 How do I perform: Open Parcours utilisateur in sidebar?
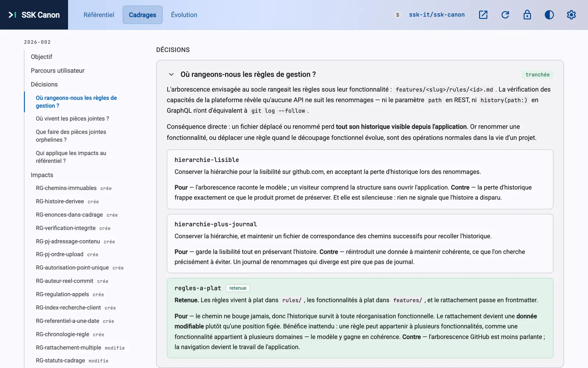(58, 71)
